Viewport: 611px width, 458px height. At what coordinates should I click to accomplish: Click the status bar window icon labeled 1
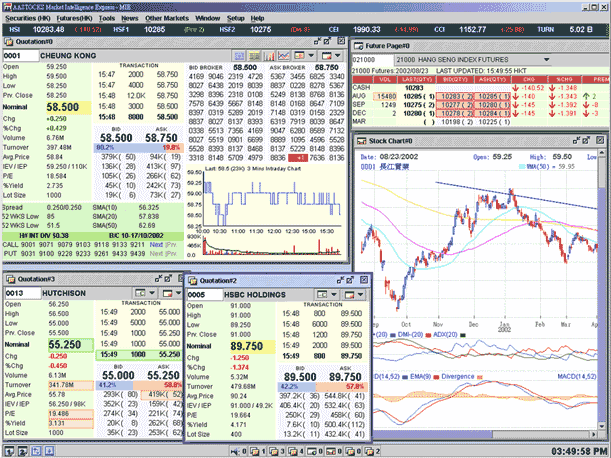click(x=255, y=452)
